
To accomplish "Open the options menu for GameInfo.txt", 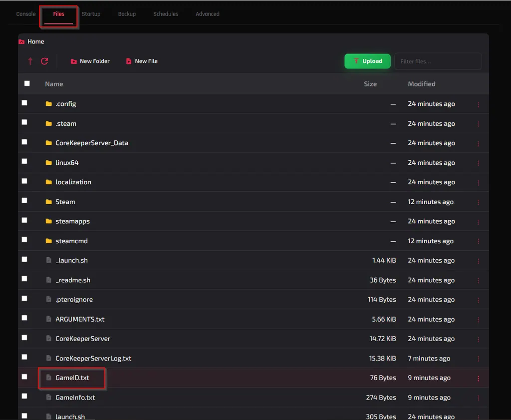I will click(478, 398).
